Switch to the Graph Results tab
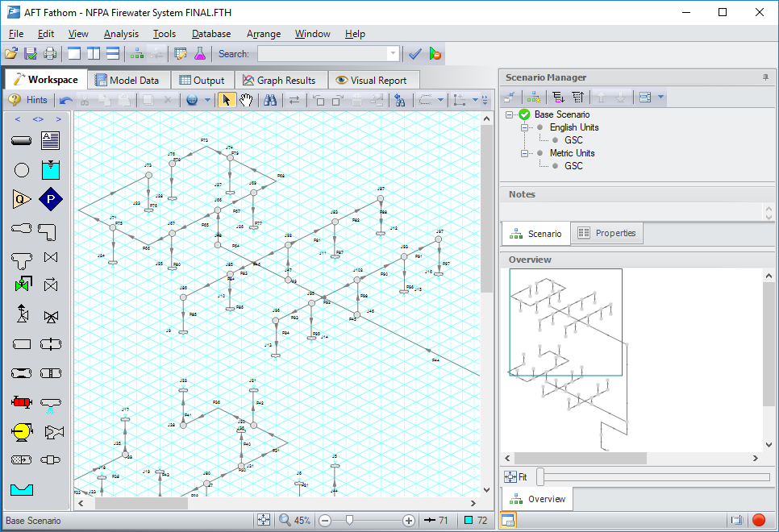This screenshot has height=532, width=779. point(280,80)
